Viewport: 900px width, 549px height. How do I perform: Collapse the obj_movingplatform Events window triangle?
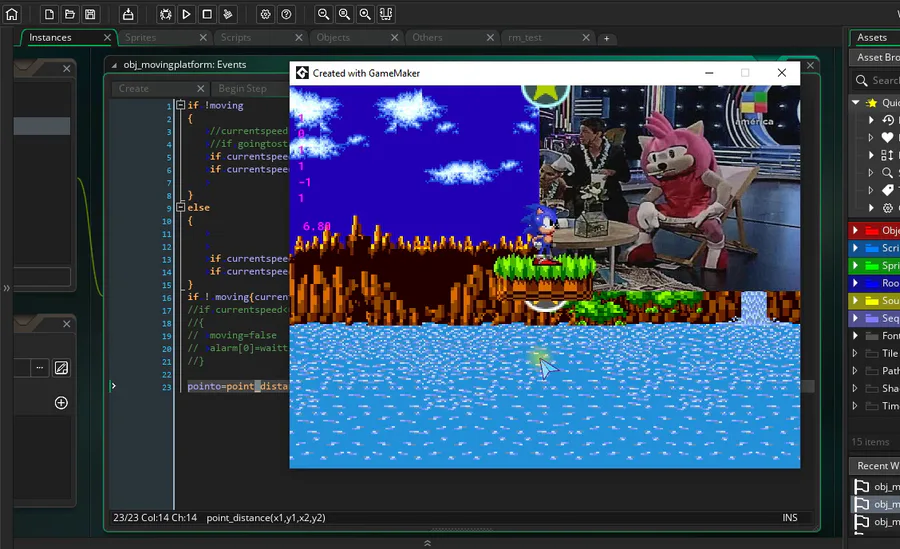114,65
